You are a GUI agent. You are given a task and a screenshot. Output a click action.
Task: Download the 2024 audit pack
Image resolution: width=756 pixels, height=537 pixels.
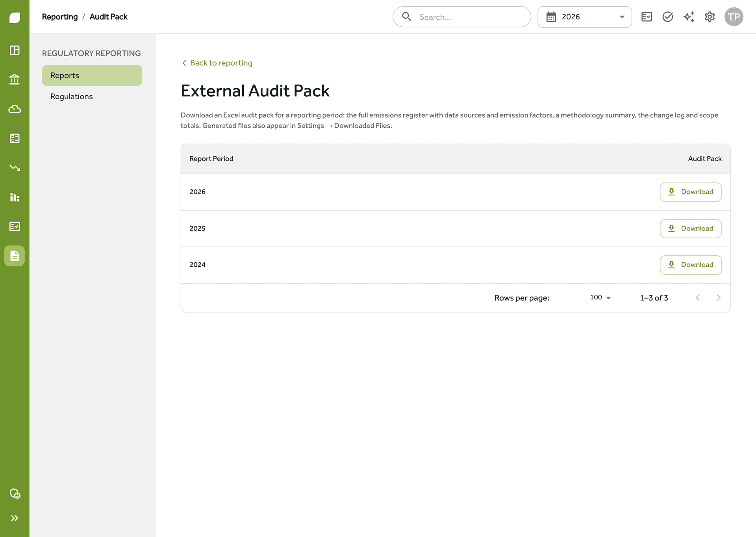pos(691,265)
